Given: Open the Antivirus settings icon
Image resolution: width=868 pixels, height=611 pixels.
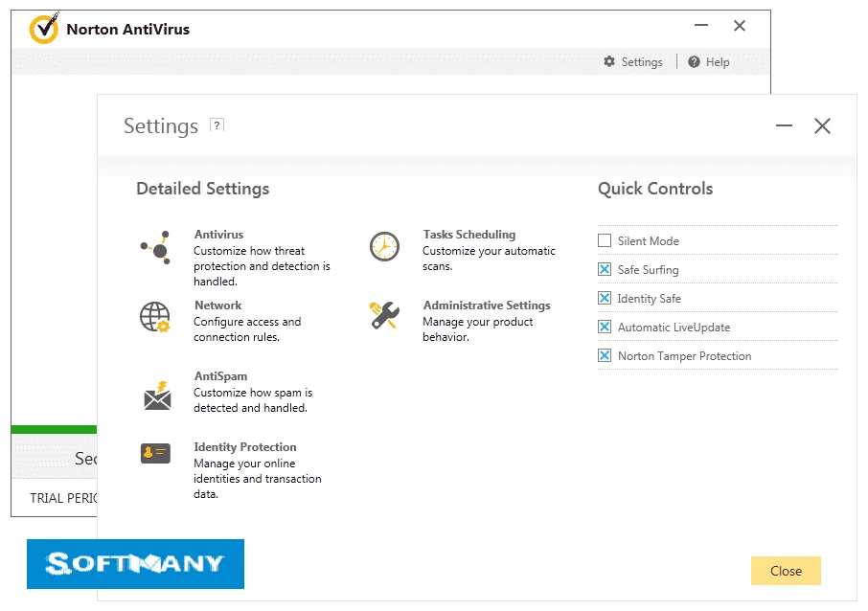Looking at the screenshot, I should tap(155, 248).
